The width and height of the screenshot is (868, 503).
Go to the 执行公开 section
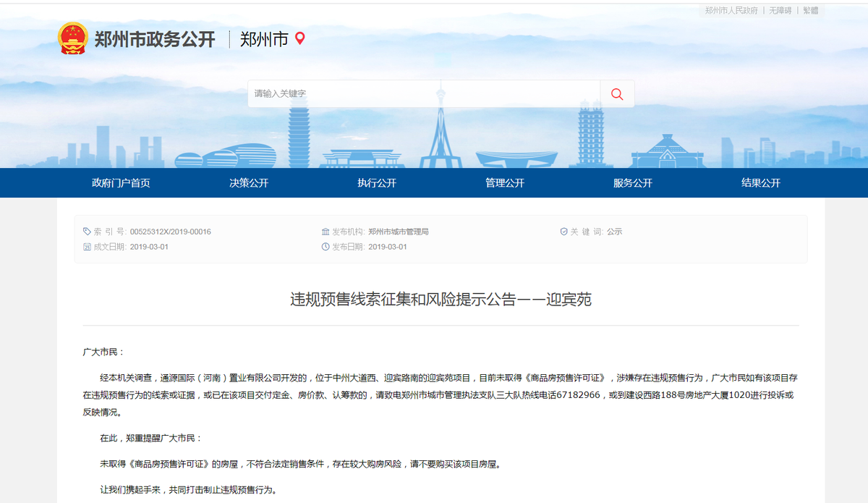click(x=377, y=183)
